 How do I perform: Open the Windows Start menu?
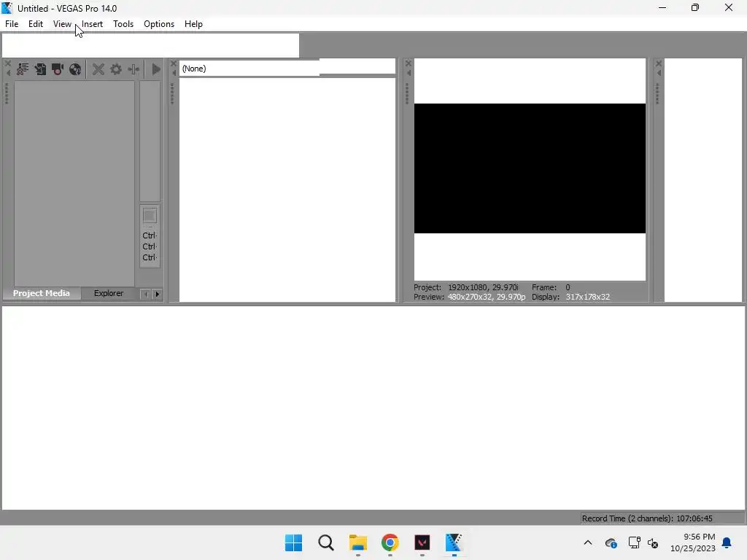293,542
